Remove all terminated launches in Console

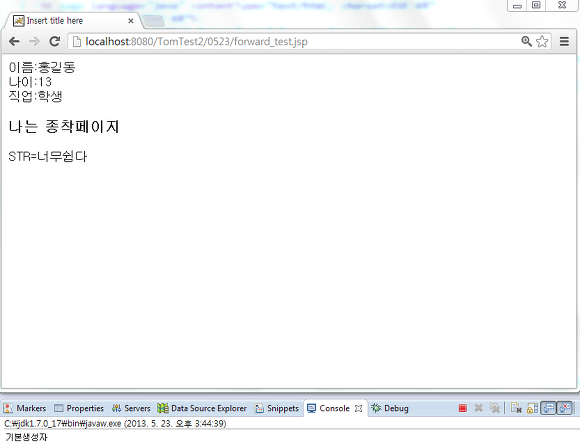495,408
